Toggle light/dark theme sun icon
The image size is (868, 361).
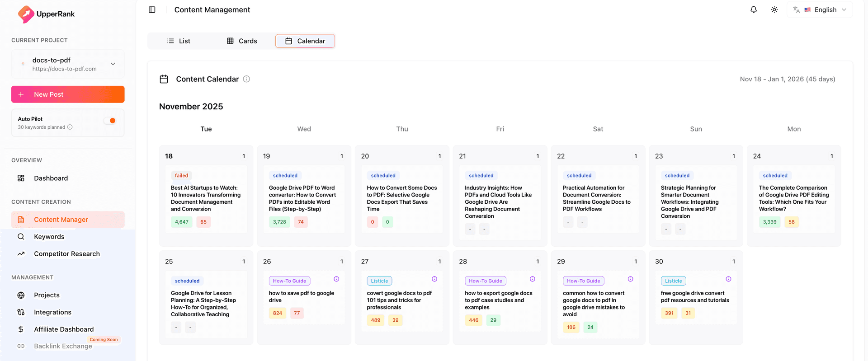(x=774, y=9)
